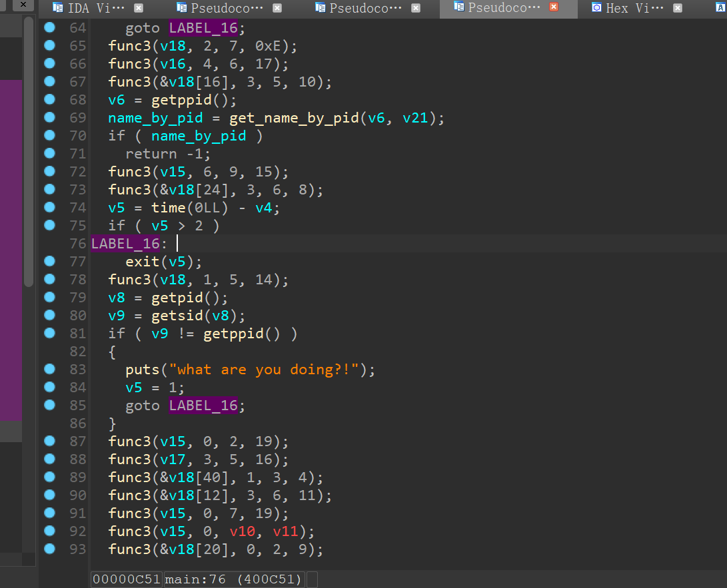This screenshot has width=727, height=588.
Task: Toggle breakpoint dot on line 83 puts call
Action: click(x=49, y=369)
